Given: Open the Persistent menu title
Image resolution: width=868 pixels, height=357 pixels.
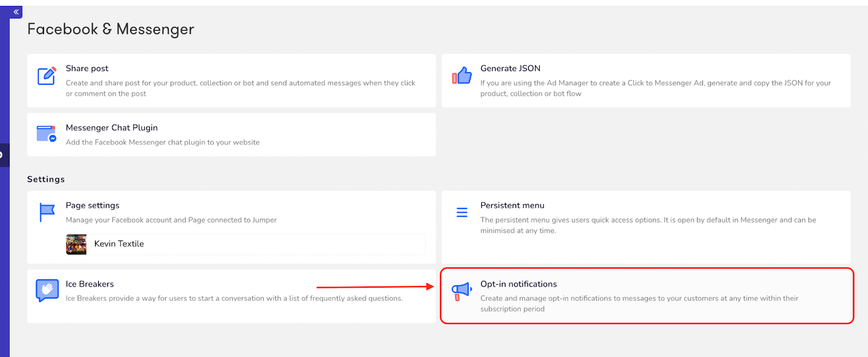Looking at the screenshot, I should (x=512, y=205).
